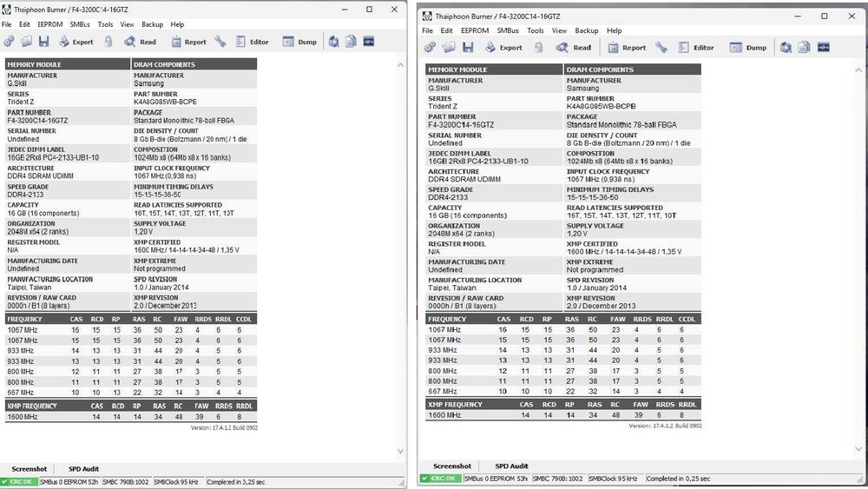The width and height of the screenshot is (868, 489).
Task: Click the open folder icon in right window toolbar
Action: (x=449, y=48)
